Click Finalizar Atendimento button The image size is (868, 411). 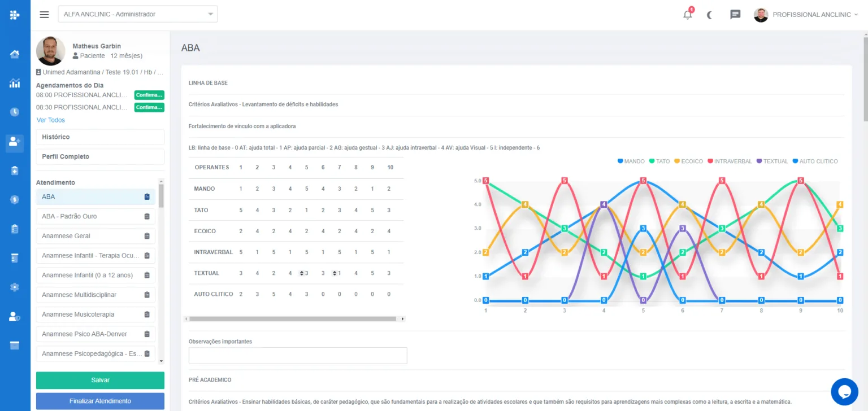[100, 401]
